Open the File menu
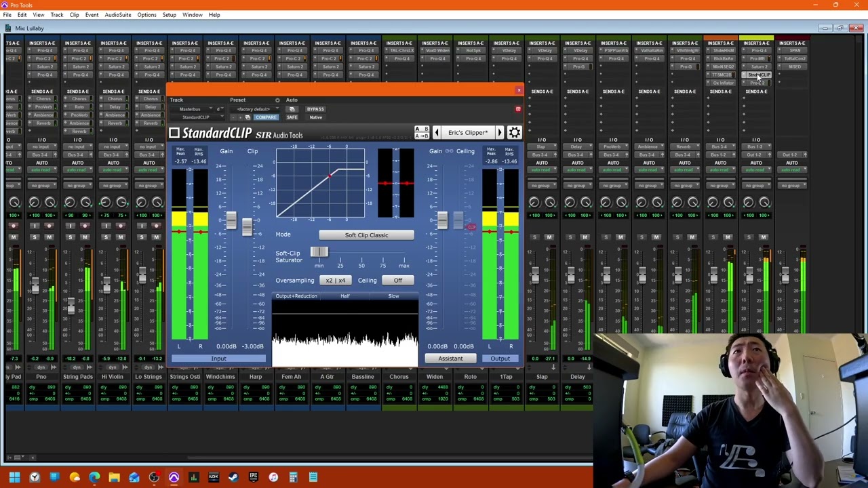 [7, 15]
